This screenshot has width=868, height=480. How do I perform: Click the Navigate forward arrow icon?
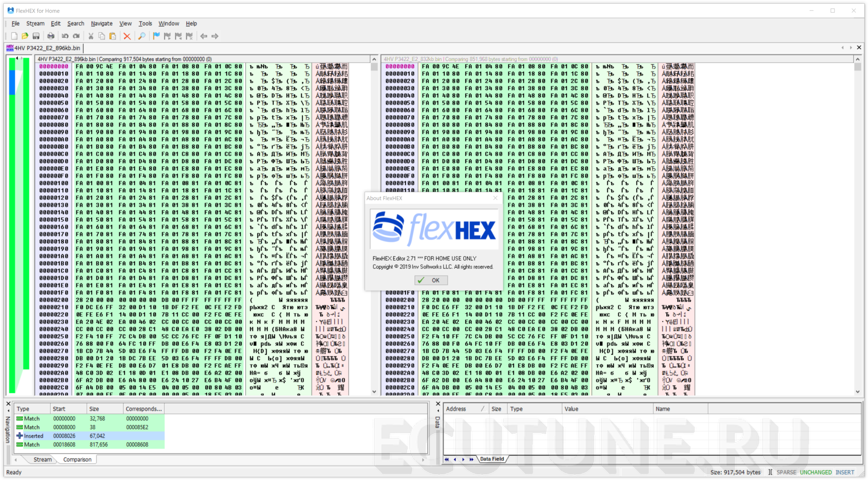point(215,36)
